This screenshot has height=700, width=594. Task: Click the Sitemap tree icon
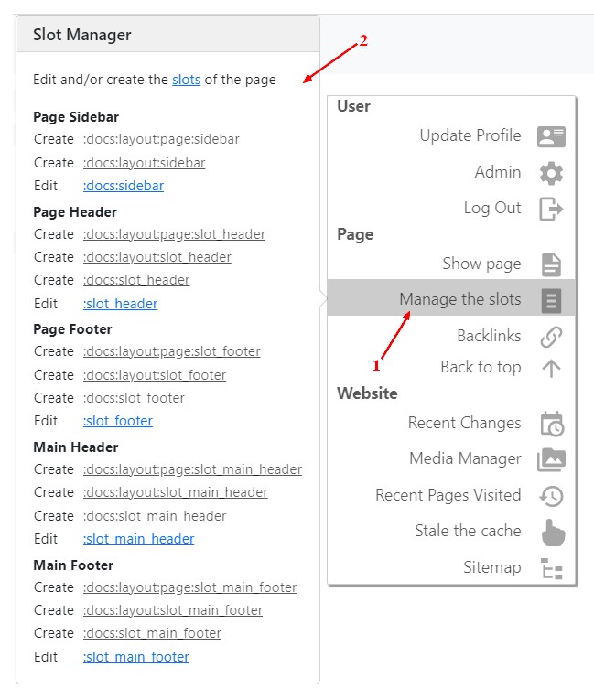(x=551, y=568)
